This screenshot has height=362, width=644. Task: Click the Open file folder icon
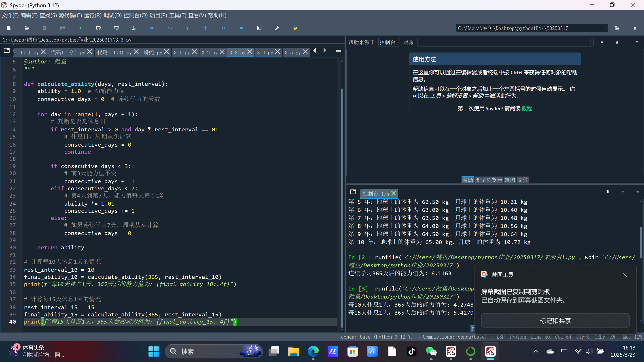(x=27, y=28)
